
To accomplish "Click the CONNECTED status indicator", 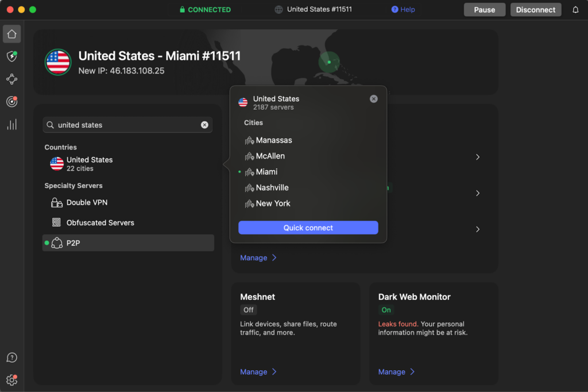I will pyautogui.click(x=205, y=9).
